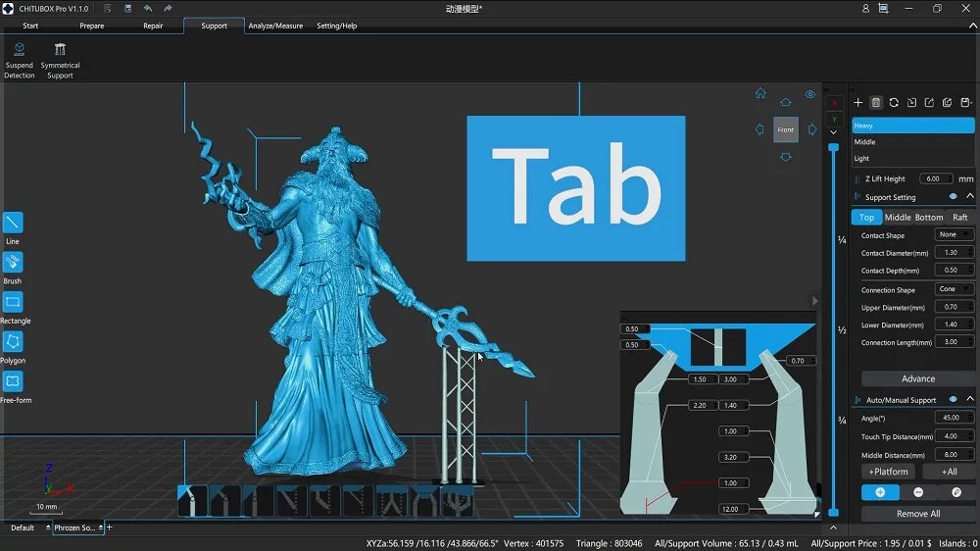Viewport: 980px width, 551px height.
Task: Delete the support profile with trash icon
Action: [875, 103]
